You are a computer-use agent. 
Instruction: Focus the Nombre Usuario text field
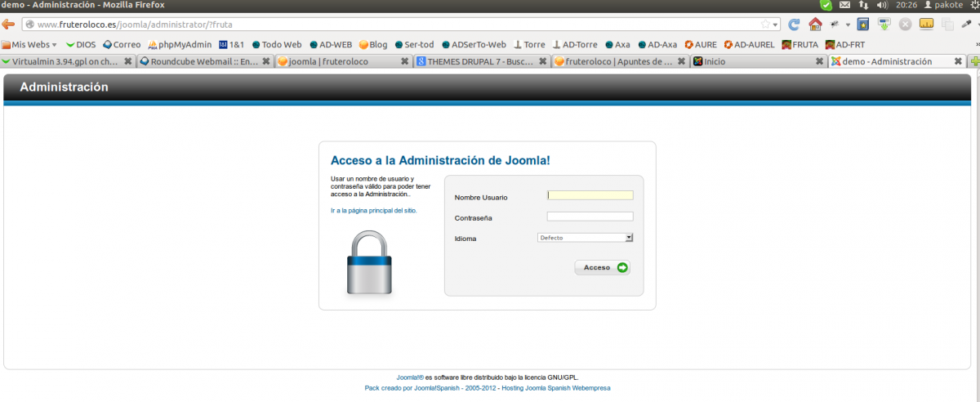(x=590, y=195)
